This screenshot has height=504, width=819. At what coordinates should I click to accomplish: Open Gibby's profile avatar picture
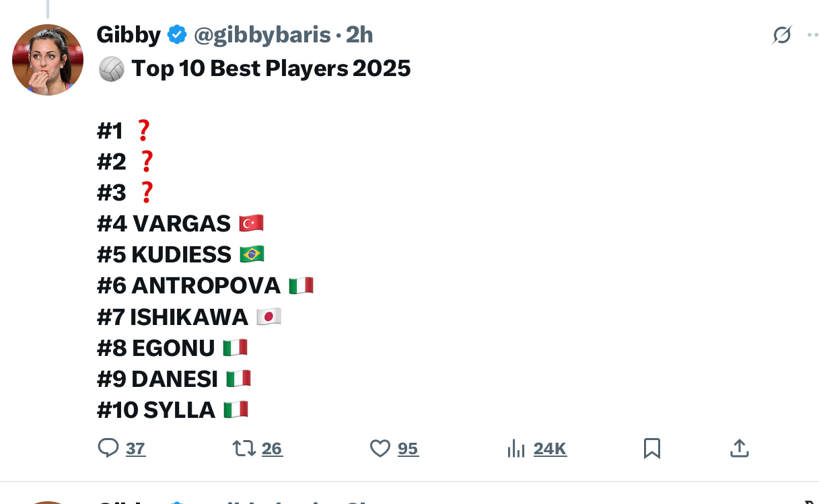[x=47, y=60]
